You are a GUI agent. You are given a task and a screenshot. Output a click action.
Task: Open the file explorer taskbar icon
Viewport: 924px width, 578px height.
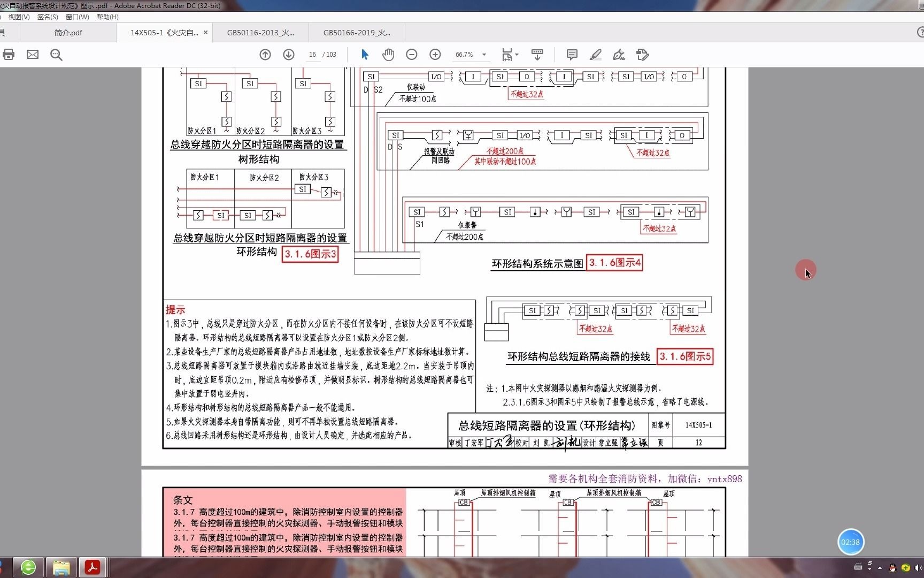tap(61, 567)
